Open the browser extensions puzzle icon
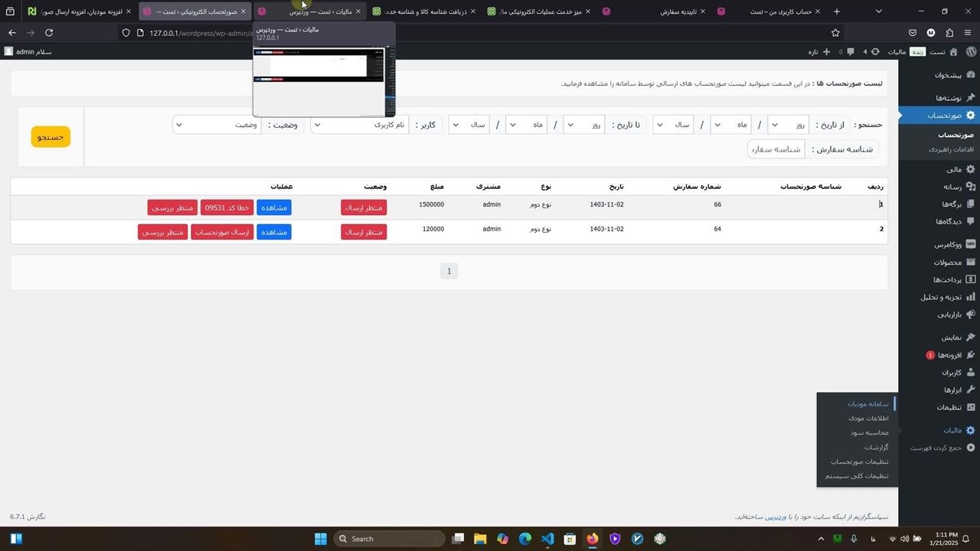 pyautogui.click(x=949, y=33)
